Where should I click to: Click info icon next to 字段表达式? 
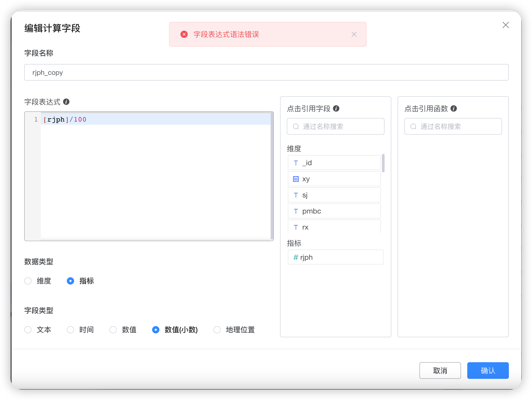66,102
